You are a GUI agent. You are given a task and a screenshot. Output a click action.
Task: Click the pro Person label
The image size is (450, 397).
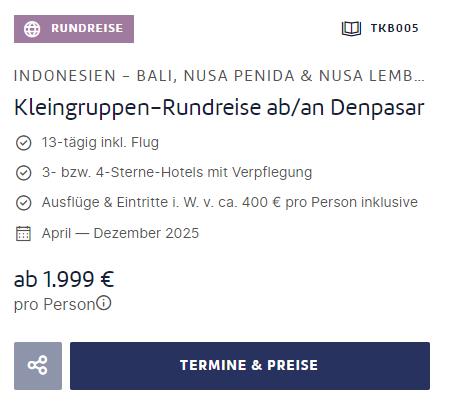point(55,304)
